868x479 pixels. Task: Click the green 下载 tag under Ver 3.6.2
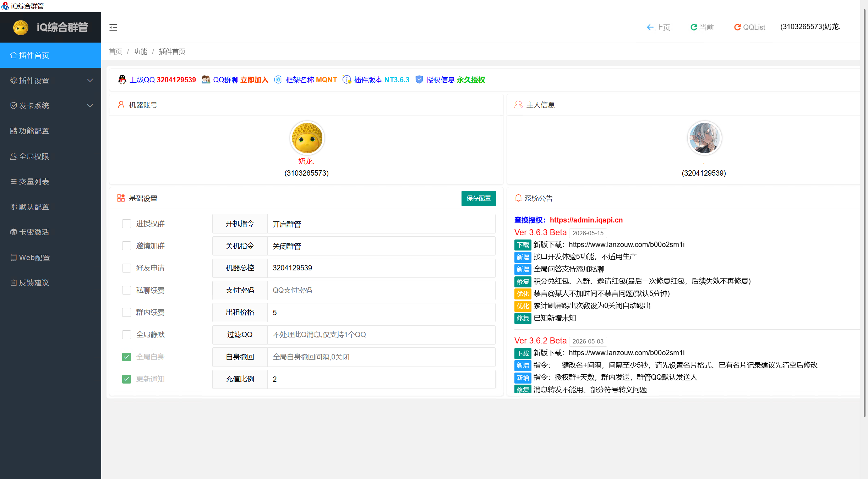(523, 353)
